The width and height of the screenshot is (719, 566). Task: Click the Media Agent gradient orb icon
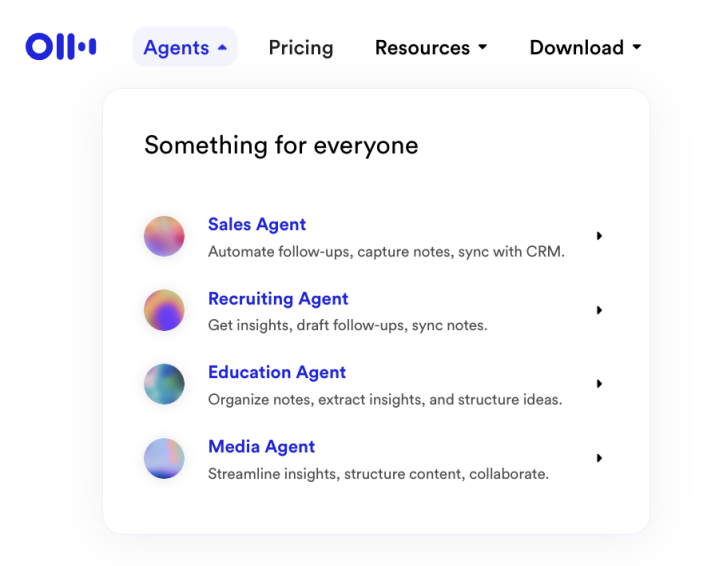[x=164, y=458]
